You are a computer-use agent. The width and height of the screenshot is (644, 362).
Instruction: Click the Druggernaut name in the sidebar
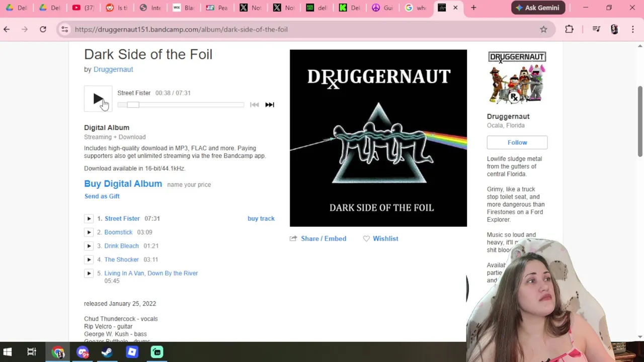(508, 116)
